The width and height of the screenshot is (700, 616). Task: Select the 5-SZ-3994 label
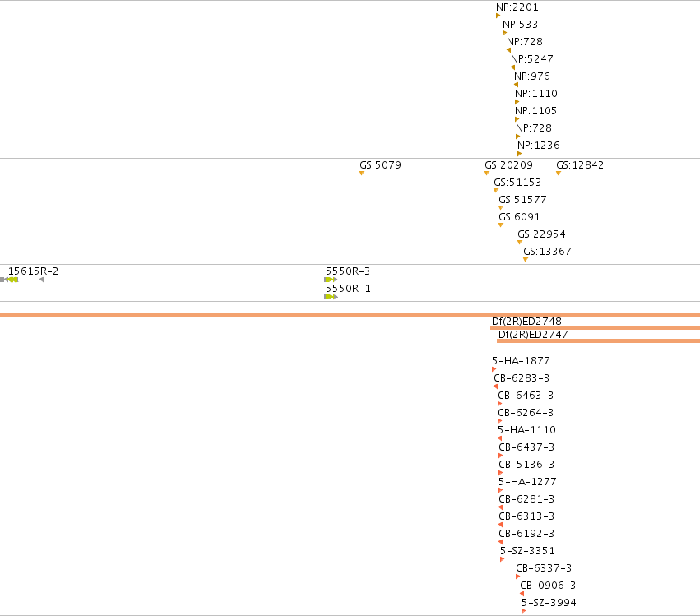click(x=549, y=603)
